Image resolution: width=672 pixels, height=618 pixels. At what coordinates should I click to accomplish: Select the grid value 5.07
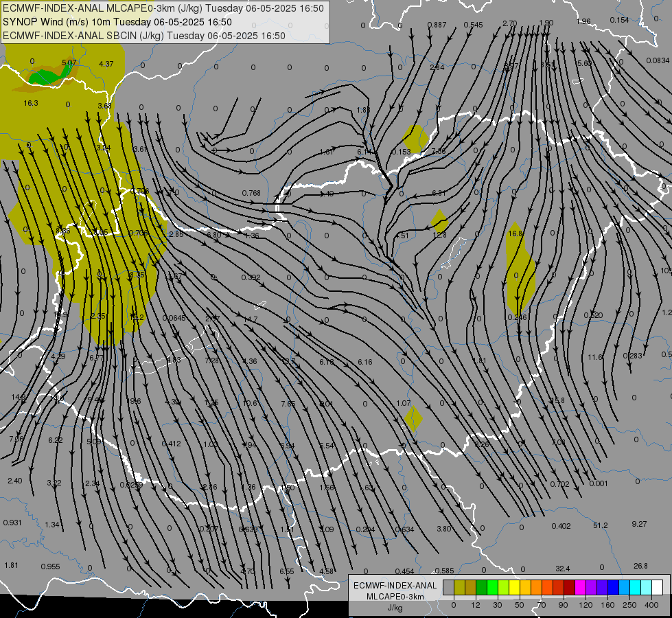tap(69, 62)
